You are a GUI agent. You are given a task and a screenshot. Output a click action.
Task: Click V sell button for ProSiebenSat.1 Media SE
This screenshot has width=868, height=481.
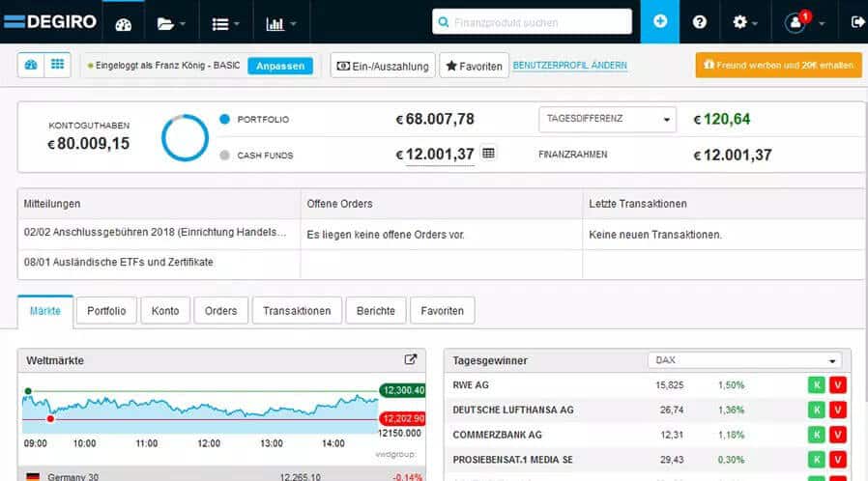838,460
